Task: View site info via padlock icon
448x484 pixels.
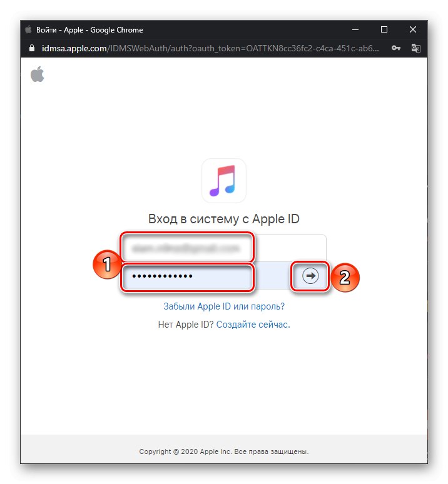Action: (x=31, y=48)
